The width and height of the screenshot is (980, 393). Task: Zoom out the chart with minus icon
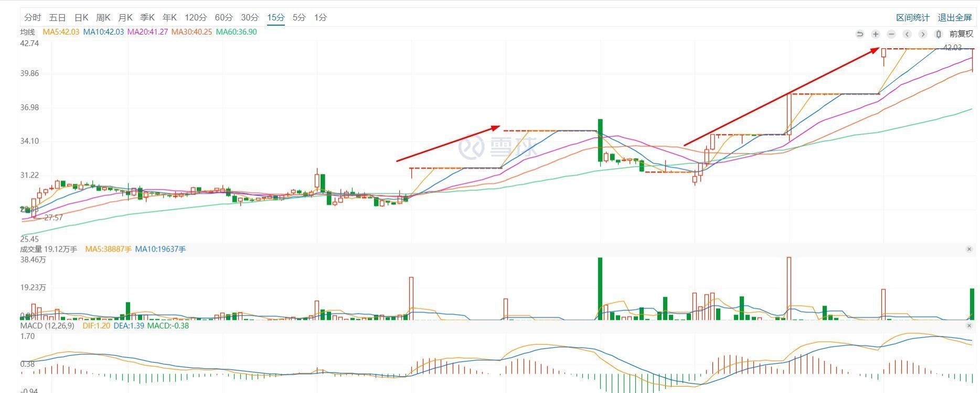pyautogui.click(x=891, y=34)
